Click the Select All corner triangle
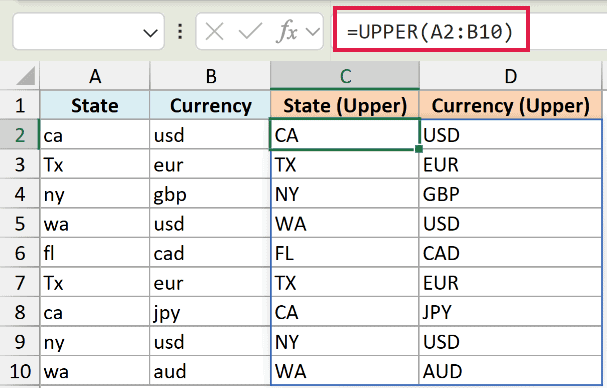Screen dimensions: 607x388 click(26, 76)
